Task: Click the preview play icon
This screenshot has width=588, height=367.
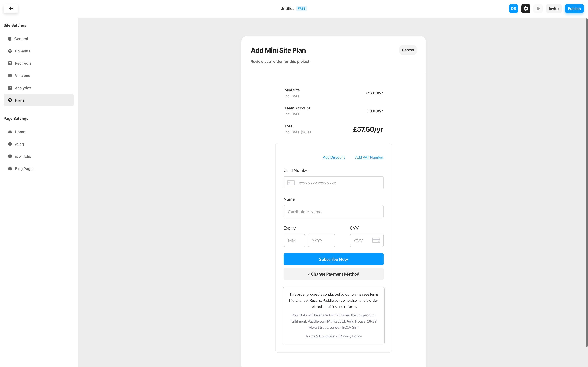Action: pos(538,8)
